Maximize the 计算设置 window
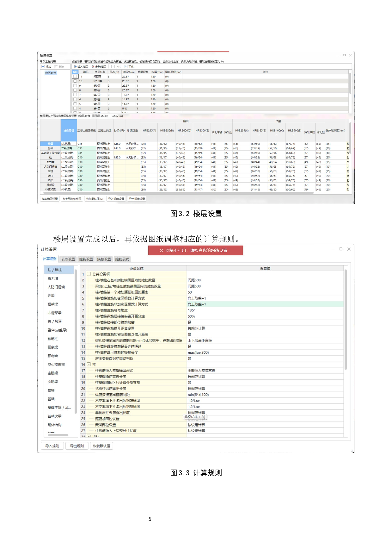The width and height of the screenshot is (392, 555). (x=341, y=249)
